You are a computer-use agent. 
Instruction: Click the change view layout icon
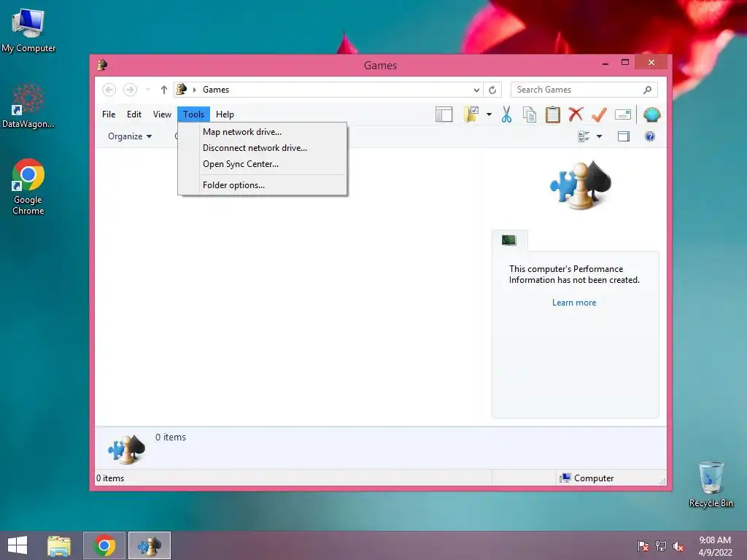coord(584,136)
